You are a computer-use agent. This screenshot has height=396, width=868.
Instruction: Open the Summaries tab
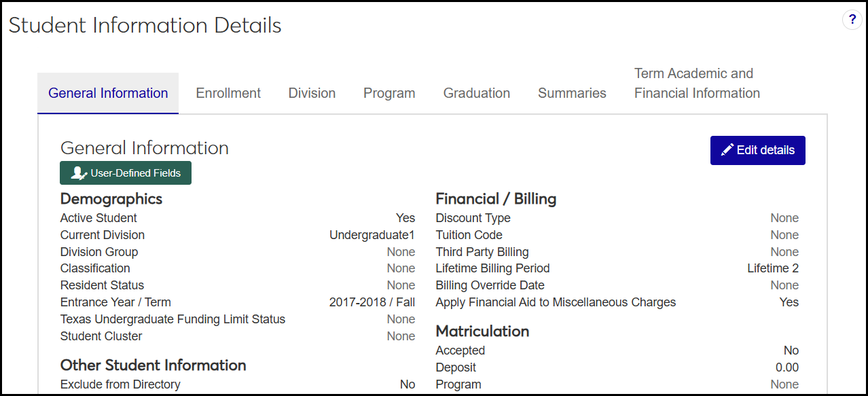click(572, 93)
